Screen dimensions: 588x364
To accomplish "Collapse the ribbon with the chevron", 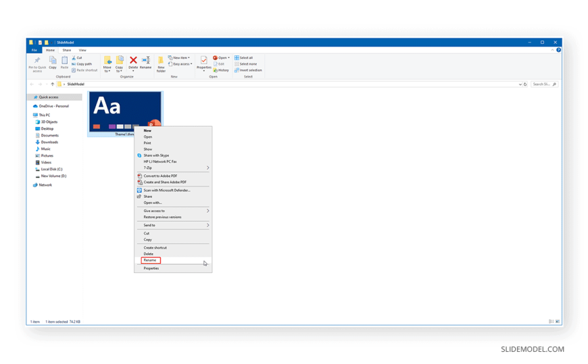I will pyautogui.click(x=552, y=50).
